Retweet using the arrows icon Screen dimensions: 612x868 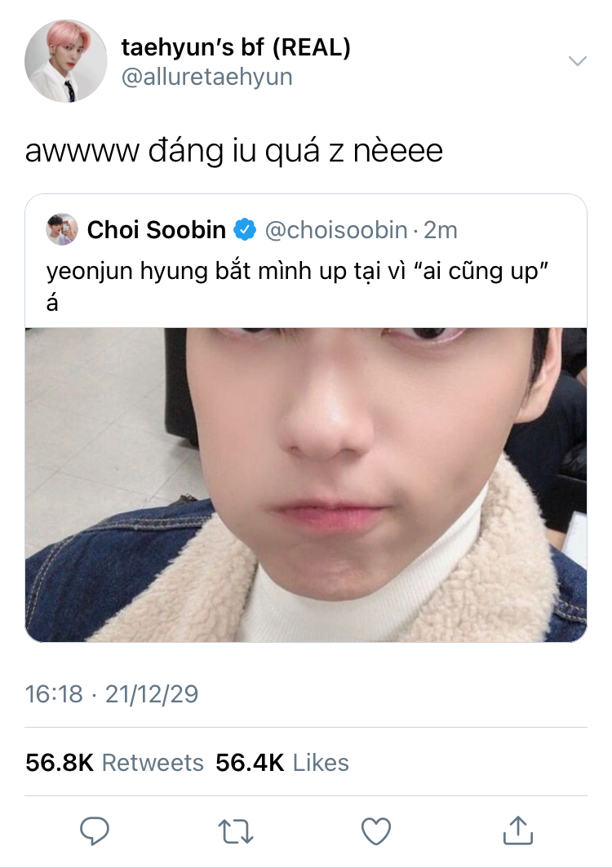[235, 831]
